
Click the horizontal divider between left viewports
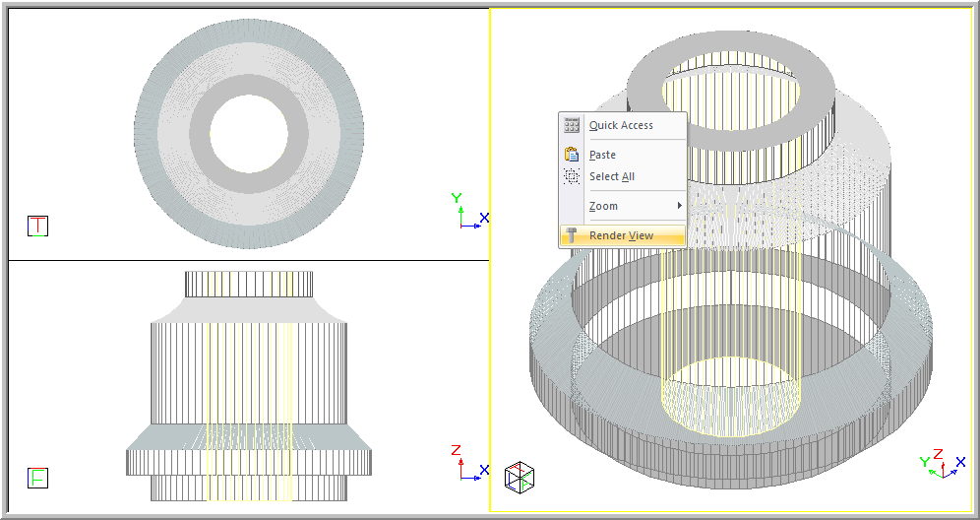tap(248, 260)
